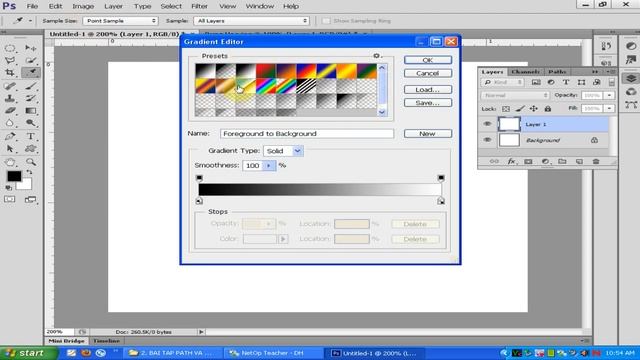The height and width of the screenshot is (360, 640).
Task: Switch to the Paths tab
Action: [x=557, y=72]
